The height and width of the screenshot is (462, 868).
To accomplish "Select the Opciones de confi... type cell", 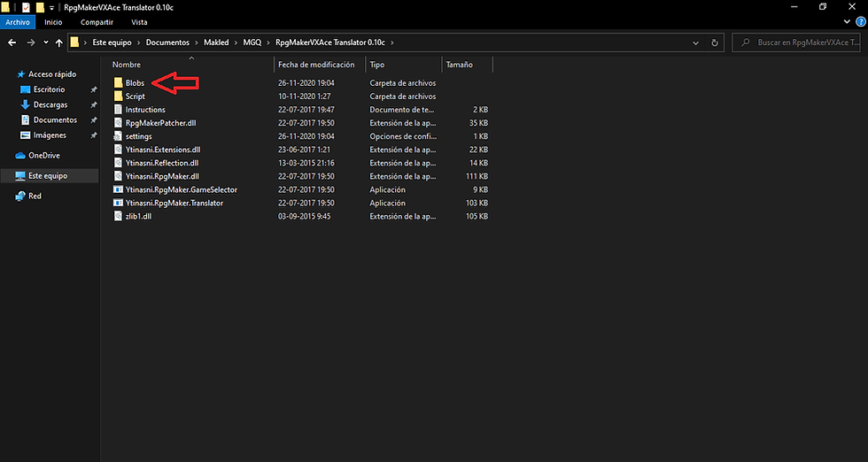I will click(x=403, y=136).
